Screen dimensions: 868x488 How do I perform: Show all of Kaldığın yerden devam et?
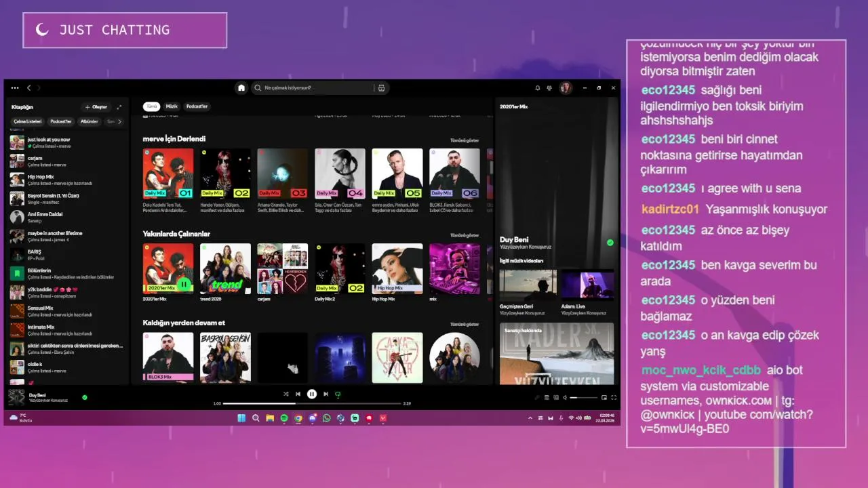click(465, 324)
